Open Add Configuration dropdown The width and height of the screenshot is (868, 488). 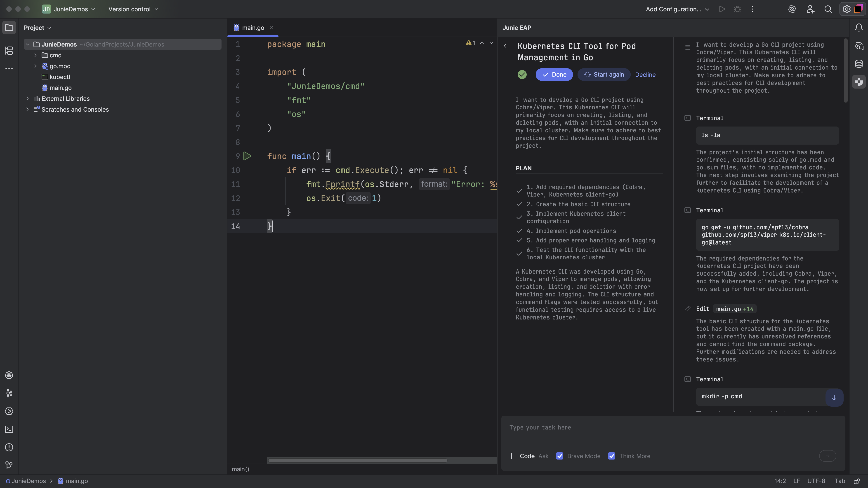tap(677, 9)
